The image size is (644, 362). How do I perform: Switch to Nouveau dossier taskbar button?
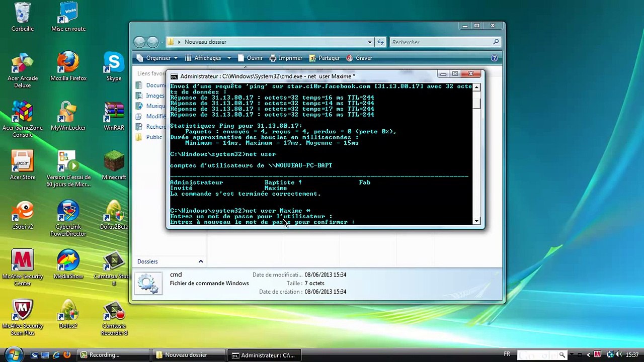189,355
